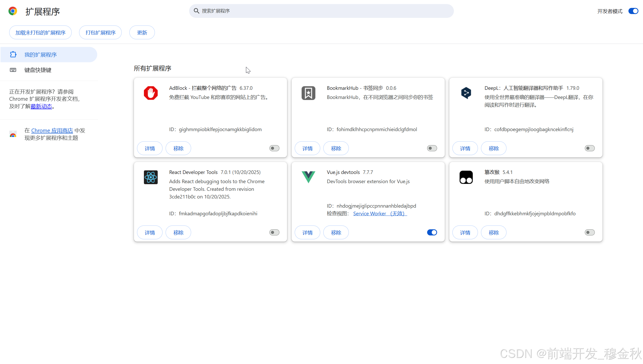Image resolution: width=643 pixels, height=364 pixels.
Task: Open 键盘快捷键 sidebar item
Action: coord(38,70)
